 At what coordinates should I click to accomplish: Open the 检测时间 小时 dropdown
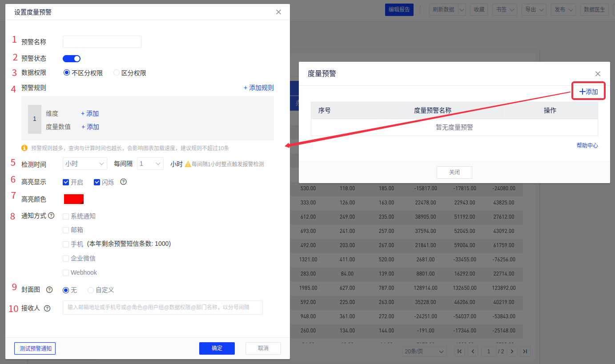(84, 164)
